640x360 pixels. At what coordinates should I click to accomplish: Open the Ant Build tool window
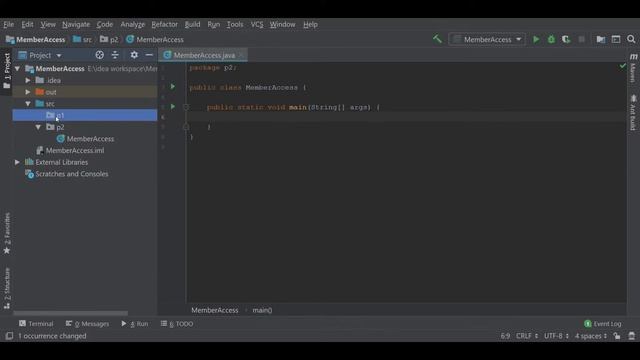[633, 113]
